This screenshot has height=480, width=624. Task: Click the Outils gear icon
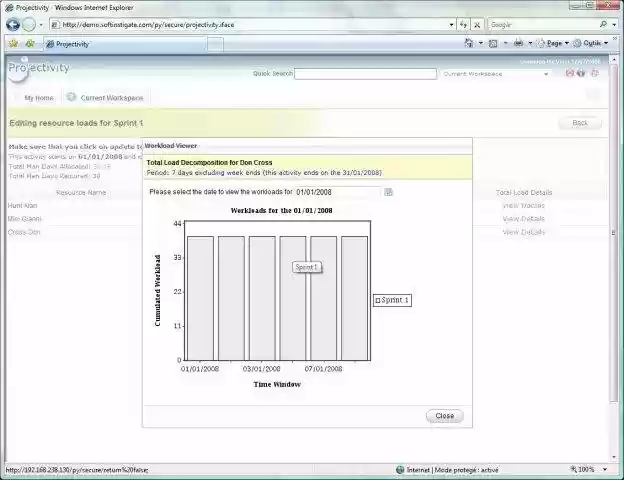click(x=577, y=43)
